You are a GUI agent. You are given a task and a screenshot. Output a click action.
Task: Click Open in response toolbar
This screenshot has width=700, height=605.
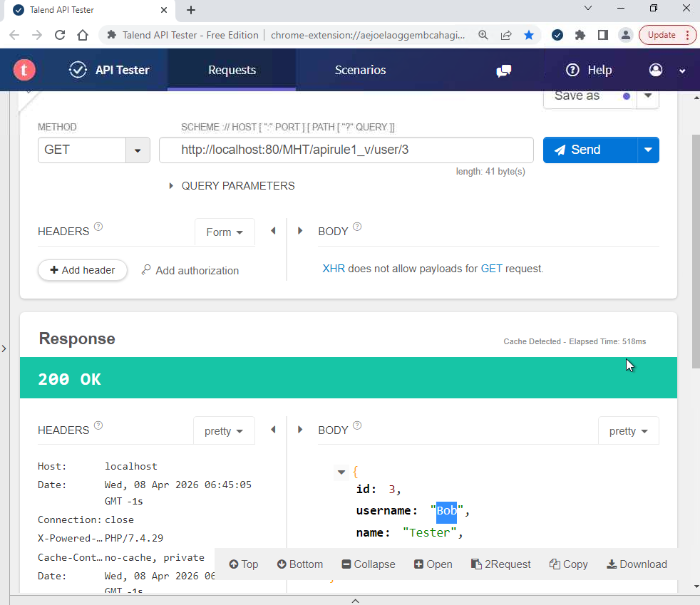(x=433, y=564)
